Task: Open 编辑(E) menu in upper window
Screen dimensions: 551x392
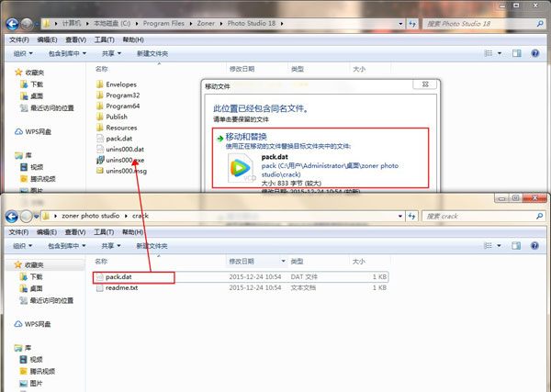Action: click(x=47, y=39)
